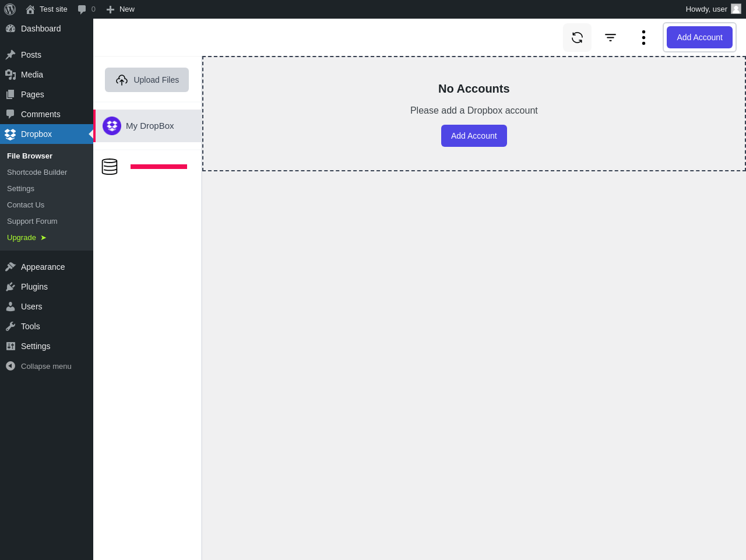Screen dimensions: 746x560
Task: Click the Plugins plug icon
Action: (10, 287)
